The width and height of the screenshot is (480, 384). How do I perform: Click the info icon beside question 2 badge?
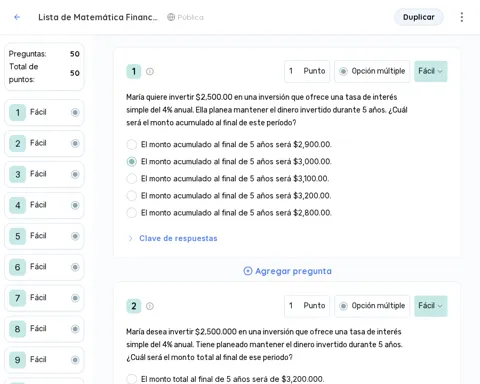tap(150, 306)
